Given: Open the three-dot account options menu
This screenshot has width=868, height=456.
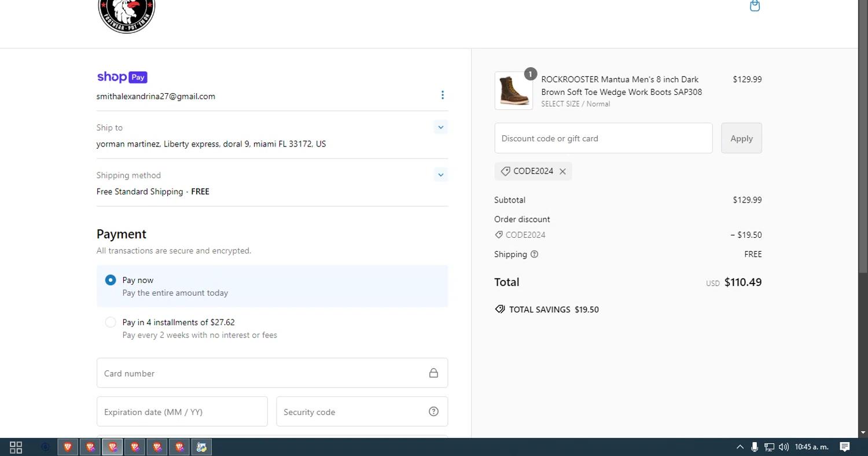Looking at the screenshot, I should click(x=443, y=95).
